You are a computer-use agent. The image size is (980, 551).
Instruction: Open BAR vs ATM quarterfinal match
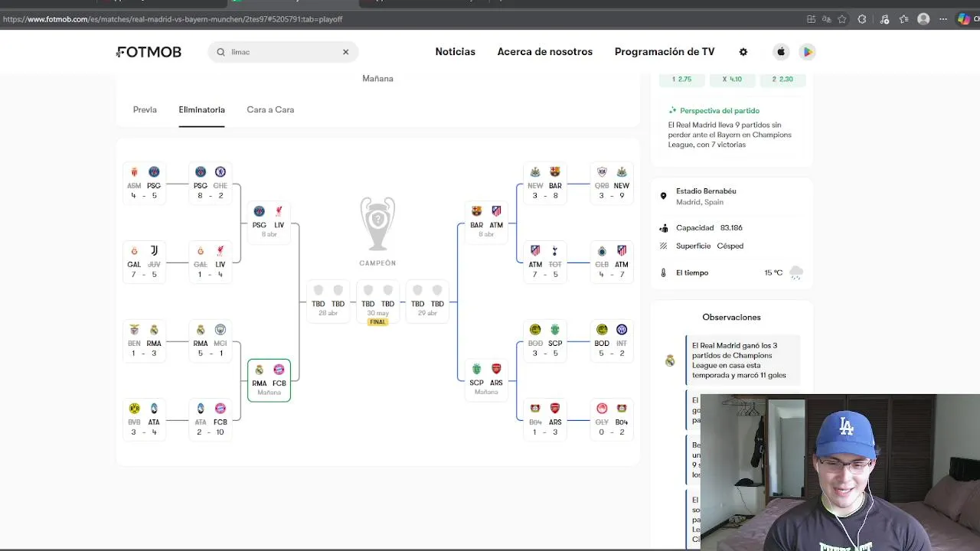(486, 222)
